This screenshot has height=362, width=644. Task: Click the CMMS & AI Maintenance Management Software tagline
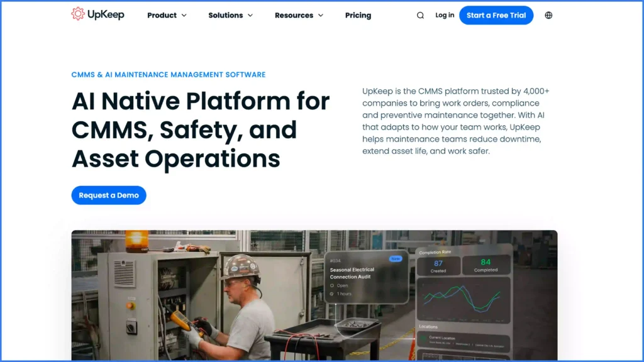169,75
